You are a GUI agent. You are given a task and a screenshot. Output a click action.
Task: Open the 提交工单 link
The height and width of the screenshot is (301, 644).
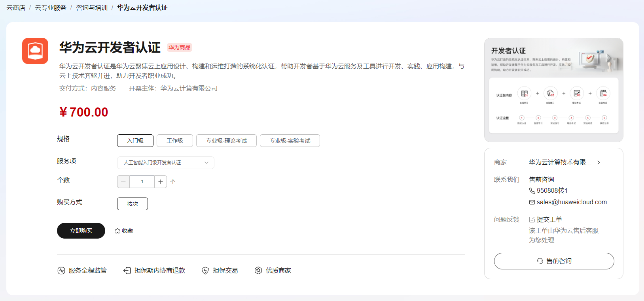tap(549, 220)
